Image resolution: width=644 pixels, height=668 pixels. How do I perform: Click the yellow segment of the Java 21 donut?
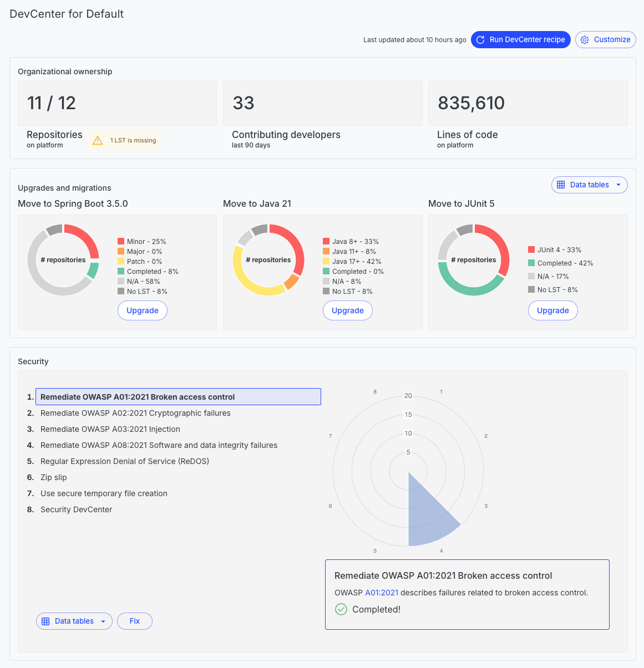[248, 282]
